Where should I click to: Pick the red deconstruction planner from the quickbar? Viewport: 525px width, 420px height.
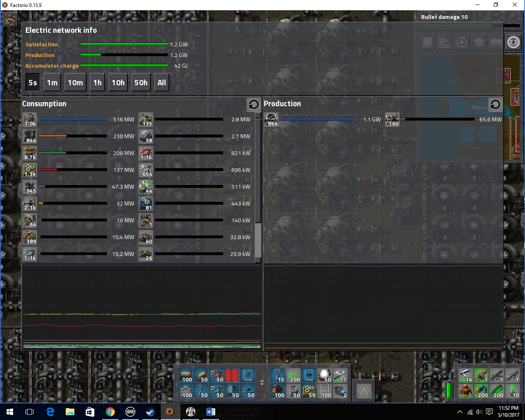[x=232, y=376]
